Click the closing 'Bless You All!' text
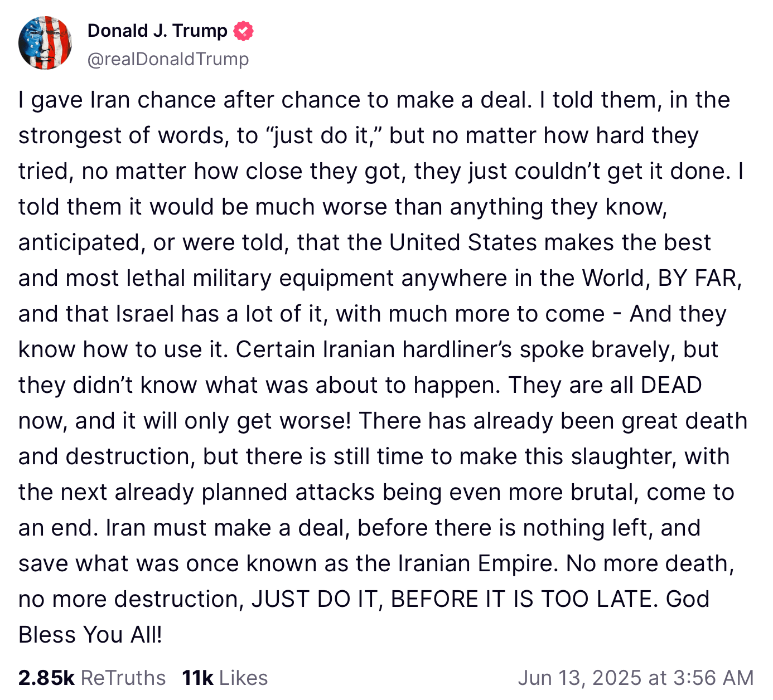Screen dimensions: 773x700 click(90, 635)
